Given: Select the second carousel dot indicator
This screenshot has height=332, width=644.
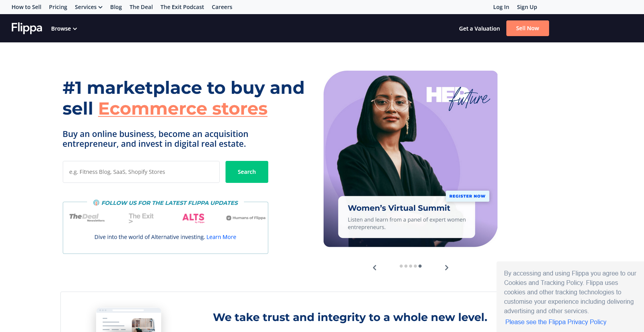Looking at the screenshot, I should point(406,266).
